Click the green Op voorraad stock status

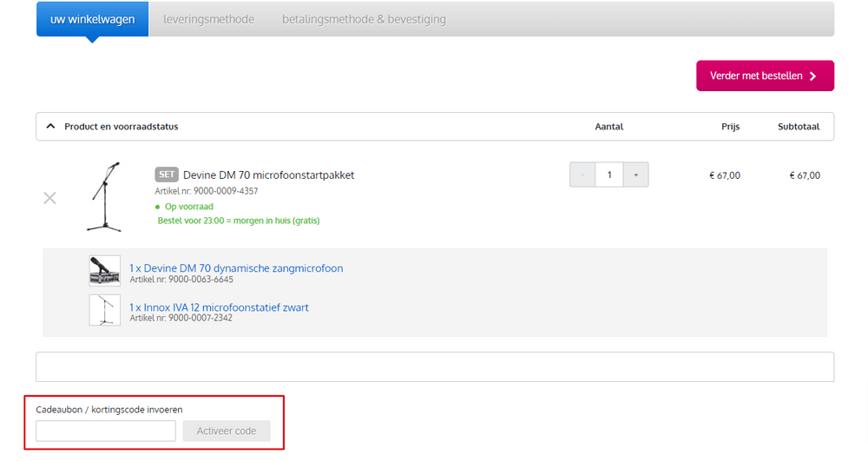188,207
